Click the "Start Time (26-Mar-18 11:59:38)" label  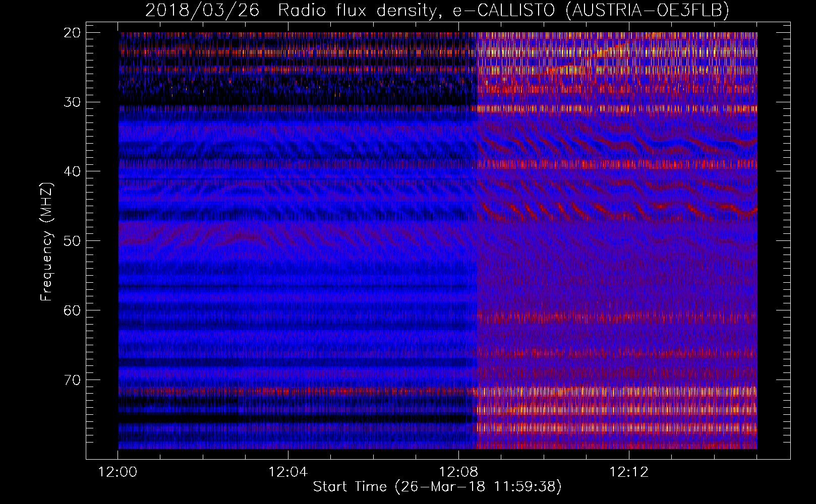point(437,487)
